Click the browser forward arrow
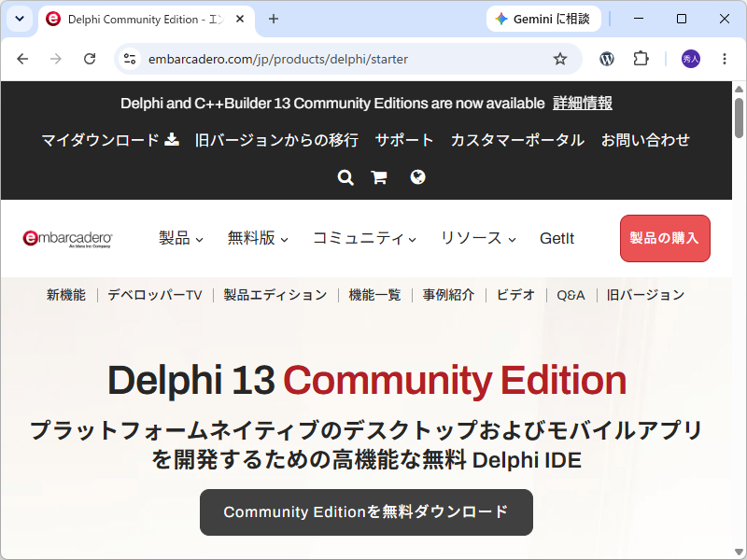Image resolution: width=747 pixels, height=560 pixels. (56, 59)
